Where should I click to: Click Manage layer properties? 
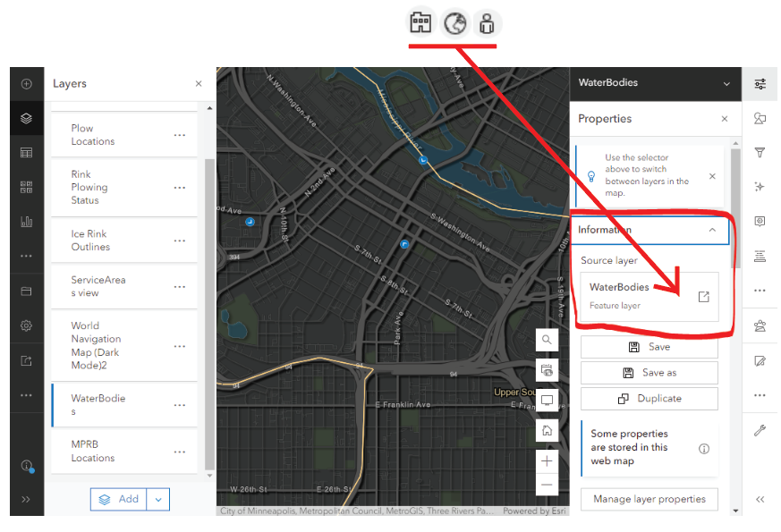pos(649,499)
